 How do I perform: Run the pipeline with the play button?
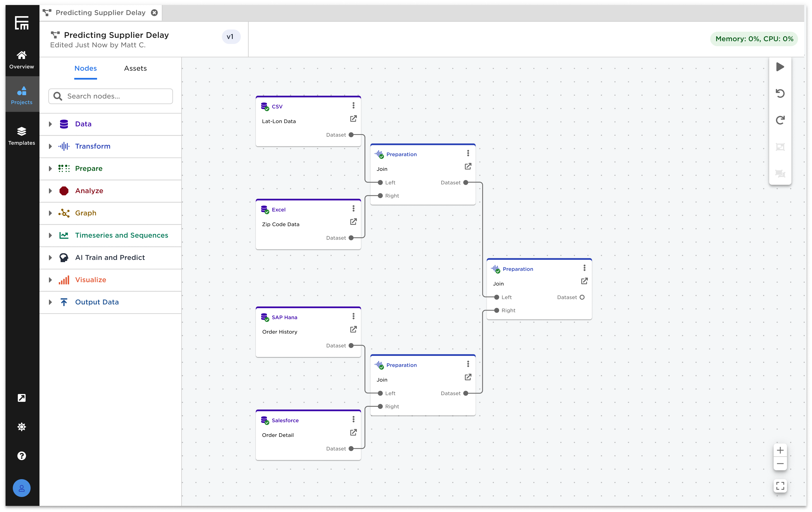[780, 67]
